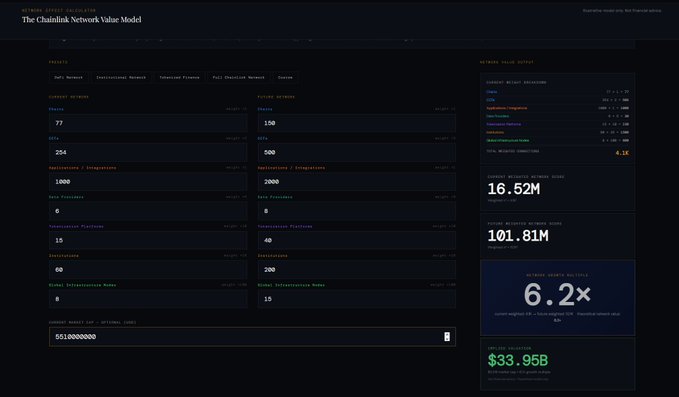Screen dimensions: 679x397
Task: Edit the future Institutions field showing 200
Action: pos(356,270)
